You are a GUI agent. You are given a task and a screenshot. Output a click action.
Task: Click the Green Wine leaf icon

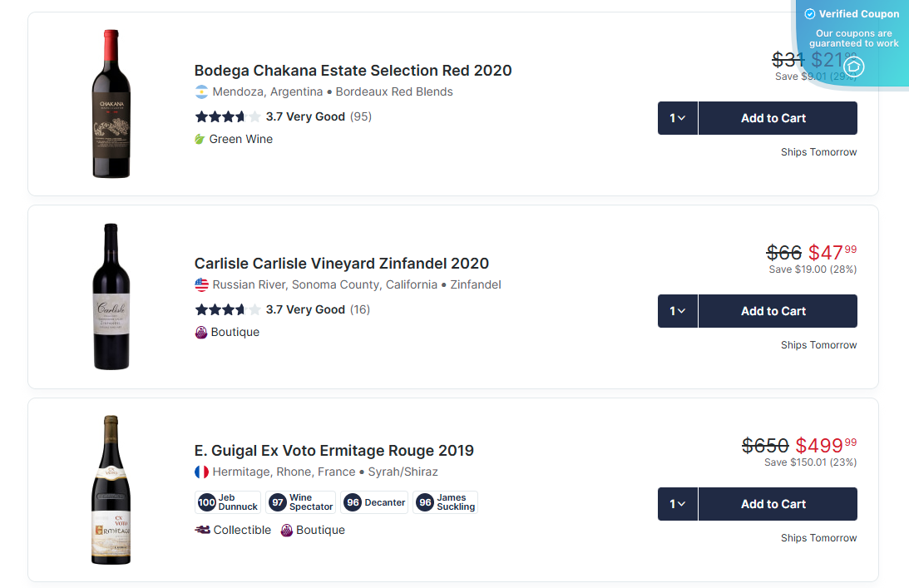(x=199, y=139)
